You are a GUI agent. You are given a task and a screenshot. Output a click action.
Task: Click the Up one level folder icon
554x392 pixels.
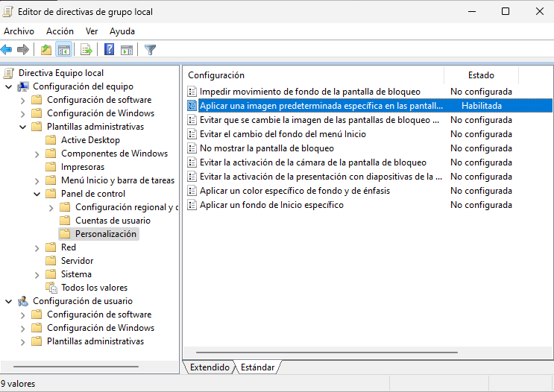click(x=46, y=50)
